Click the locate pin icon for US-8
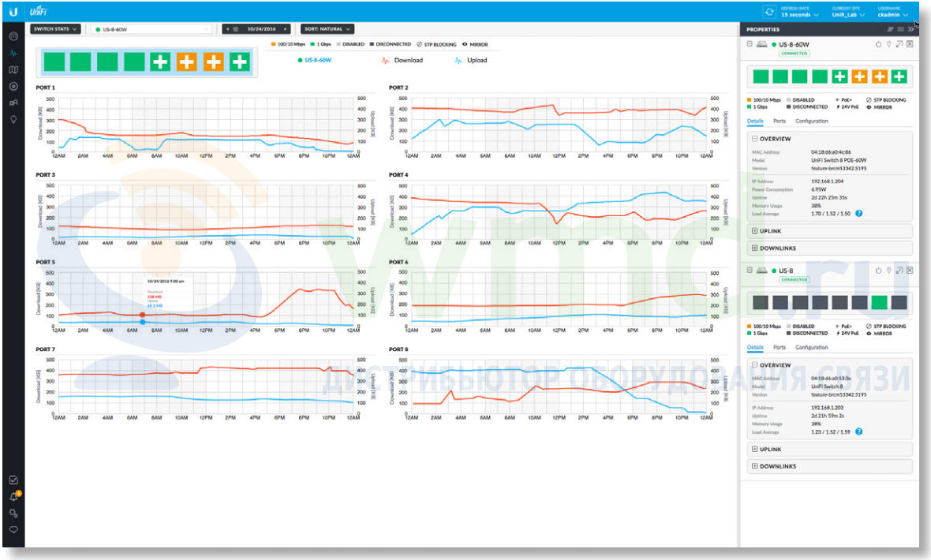This screenshot has height=560, width=931. tap(889, 271)
